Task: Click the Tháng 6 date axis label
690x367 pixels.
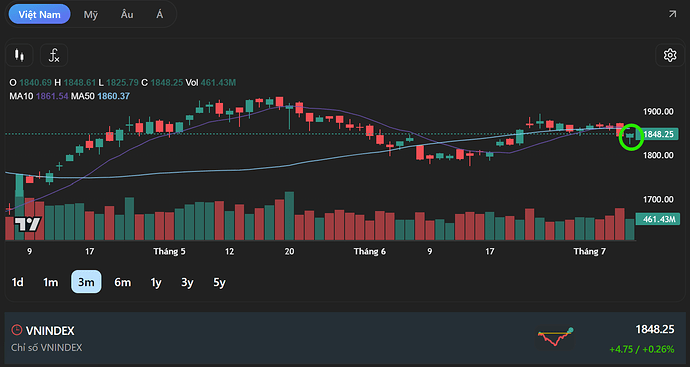Action: pyautogui.click(x=370, y=252)
